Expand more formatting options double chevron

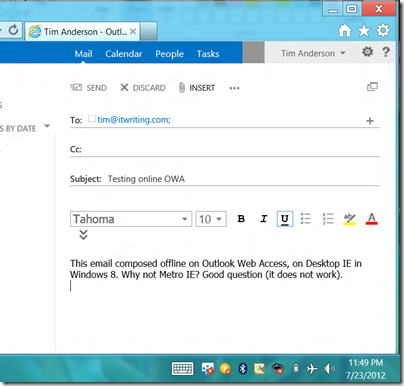click(x=83, y=235)
